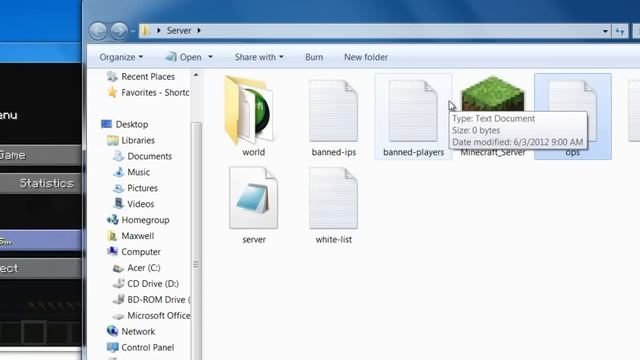Click the navigation pane scroll-up arrow

(x=196, y=76)
